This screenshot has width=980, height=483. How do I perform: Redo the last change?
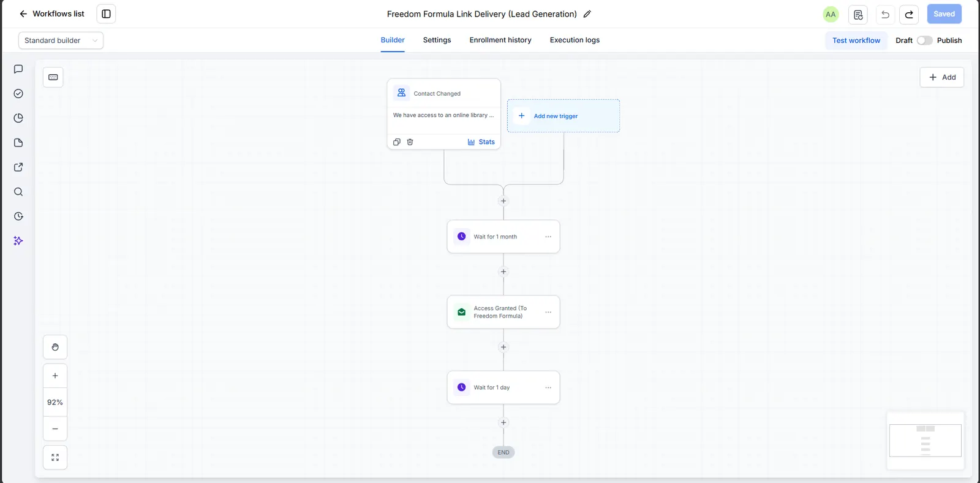(x=909, y=14)
